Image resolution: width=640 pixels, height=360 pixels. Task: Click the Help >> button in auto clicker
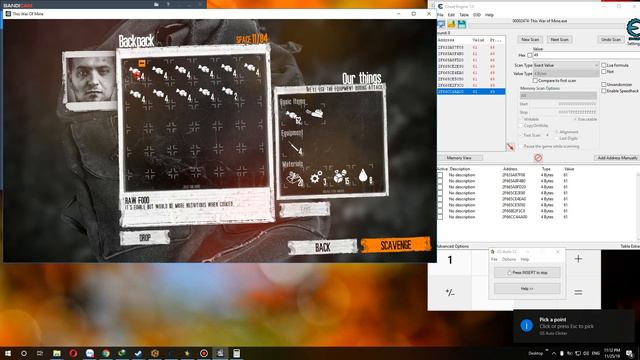tap(527, 289)
